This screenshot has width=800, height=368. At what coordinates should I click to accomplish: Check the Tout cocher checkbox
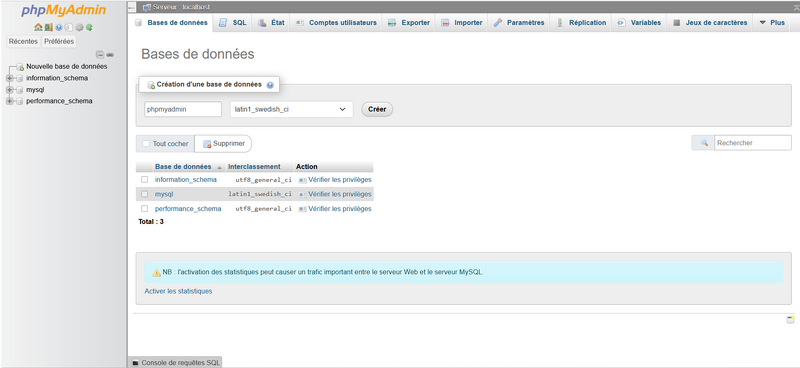[x=146, y=144]
